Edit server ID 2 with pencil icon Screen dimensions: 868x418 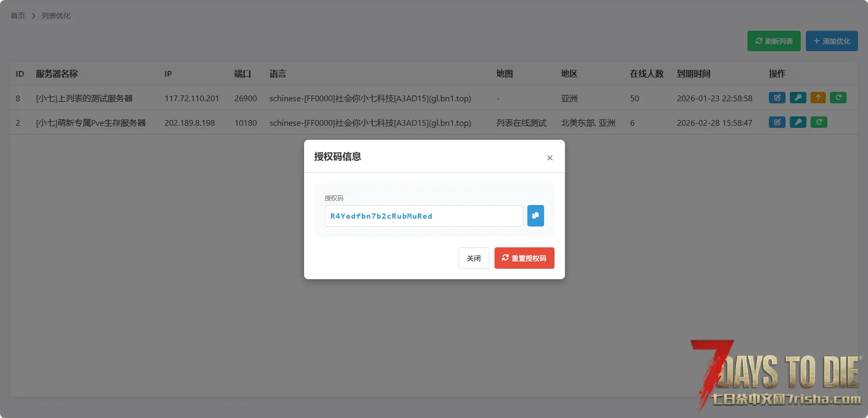pos(777,122)
